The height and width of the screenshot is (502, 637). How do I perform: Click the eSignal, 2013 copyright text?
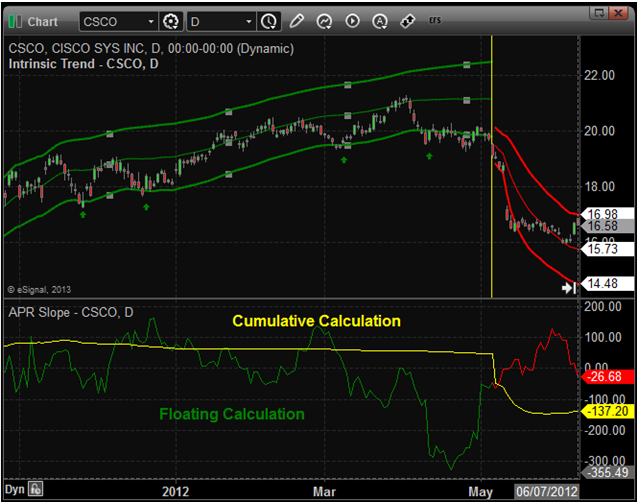point(39,290)
